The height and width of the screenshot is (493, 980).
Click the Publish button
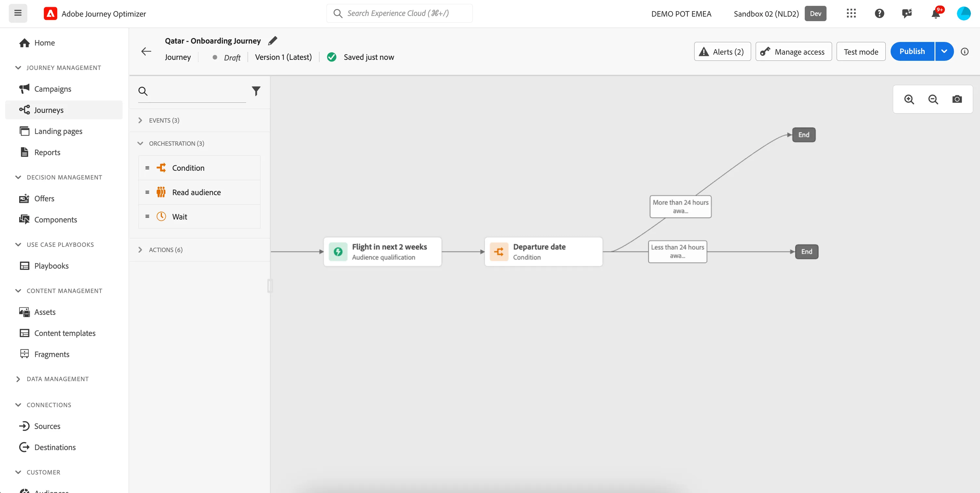912,51
